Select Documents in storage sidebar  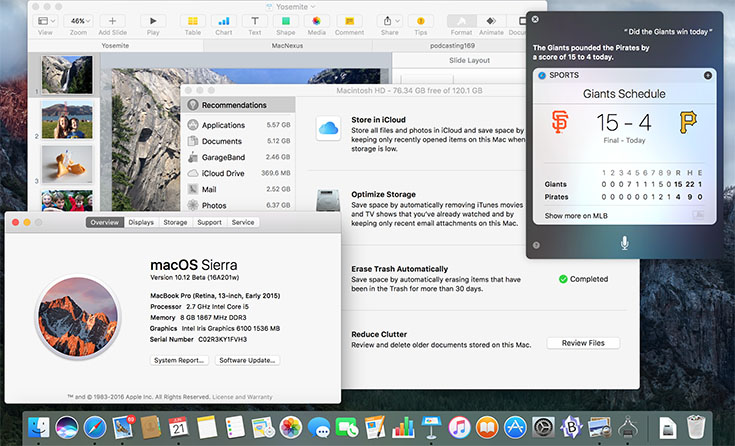[x=238, y=141]
